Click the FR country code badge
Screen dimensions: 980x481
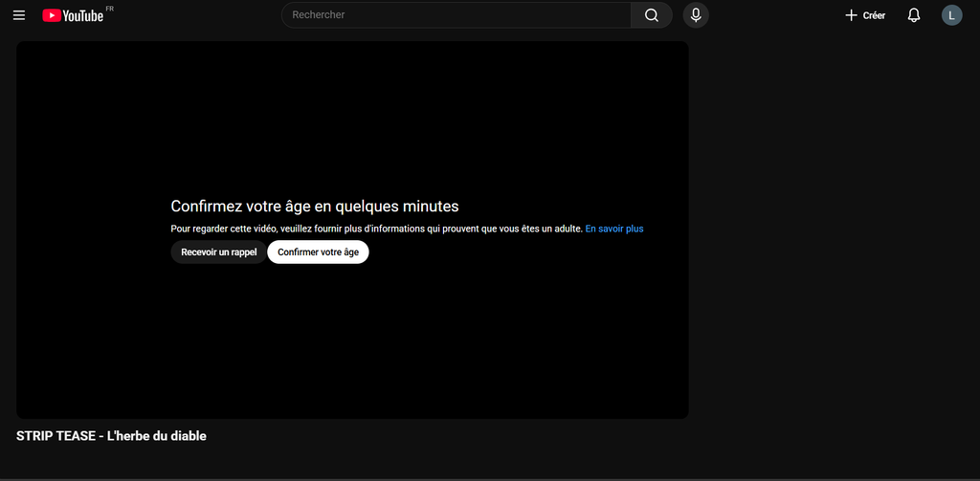pos(109,9)
